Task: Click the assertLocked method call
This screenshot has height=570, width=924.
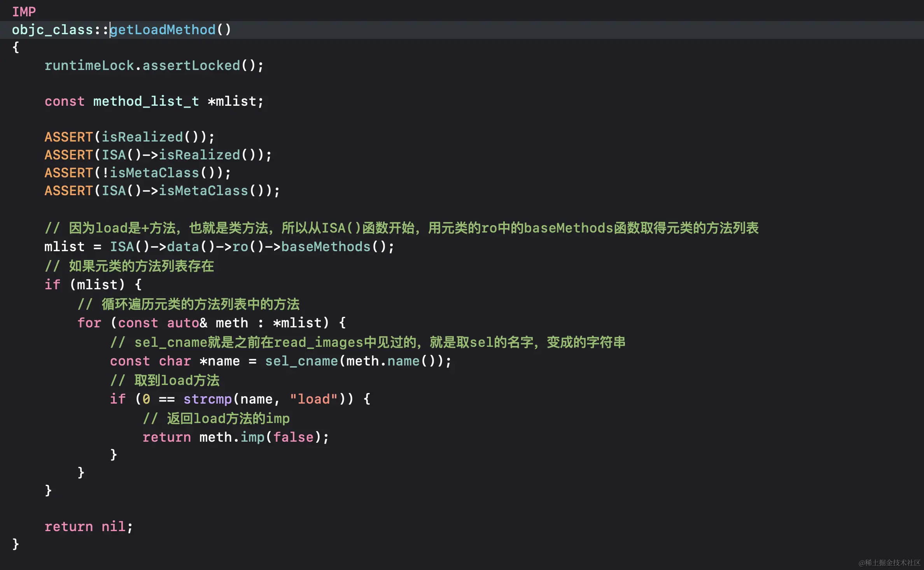Action: pyautogui.click(x=191, y=65)
